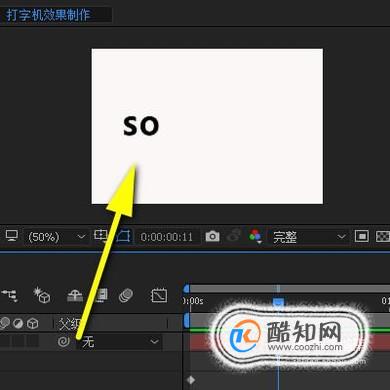Select the 打字机效果制作 composition tab
The width and height of the screenshot is (390, 390).
(48, 15)
